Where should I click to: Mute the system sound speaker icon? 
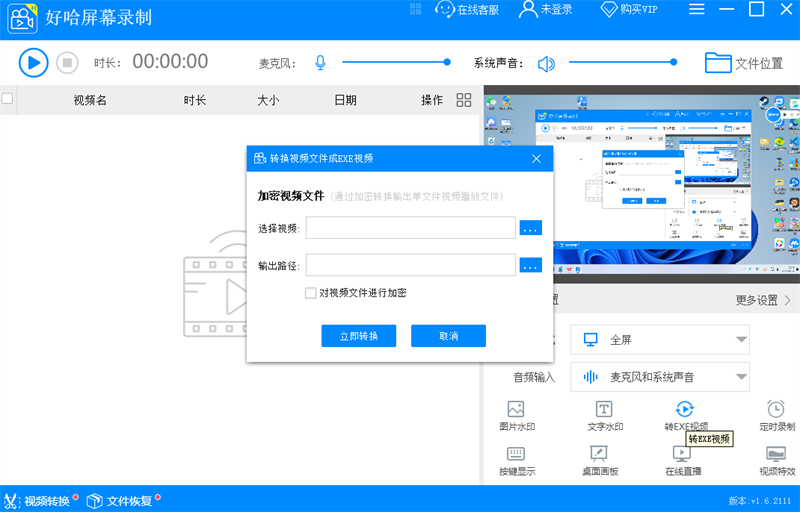546,64
